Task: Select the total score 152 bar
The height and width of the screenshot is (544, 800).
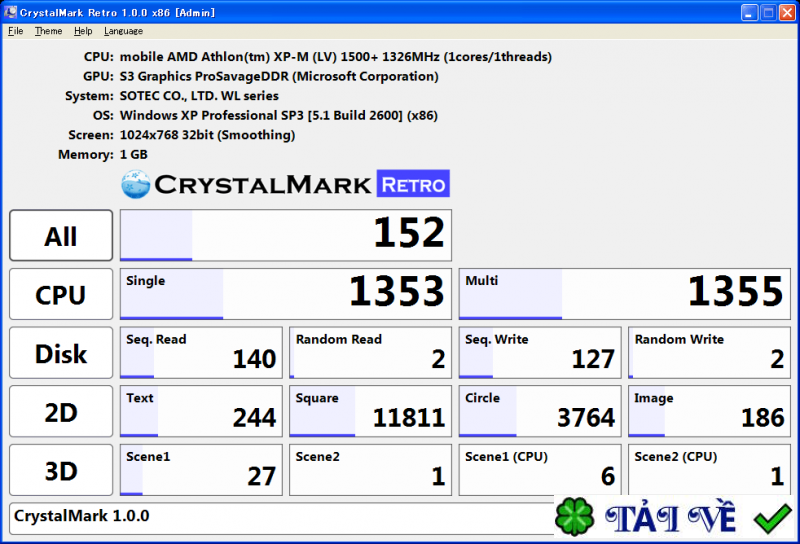Action: pos(286,235)
